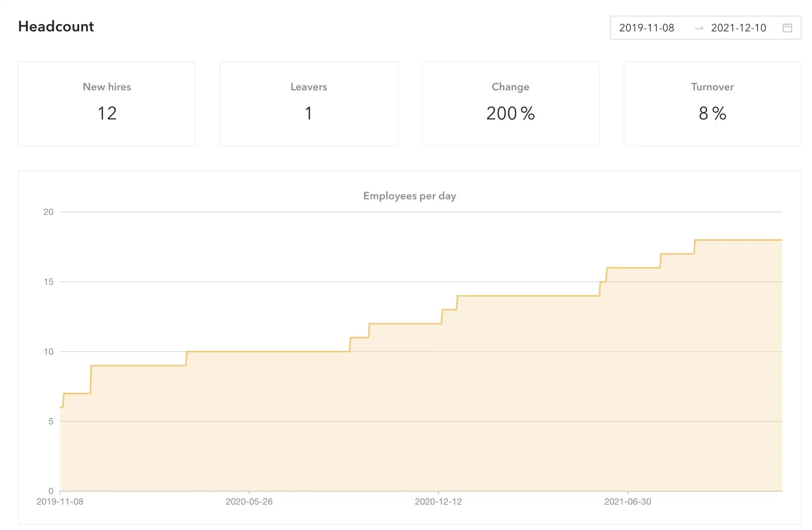The width and height of the screenshot is (812, 530).
Task: Click the 20 y-axis label
Action: click(49, 212)
